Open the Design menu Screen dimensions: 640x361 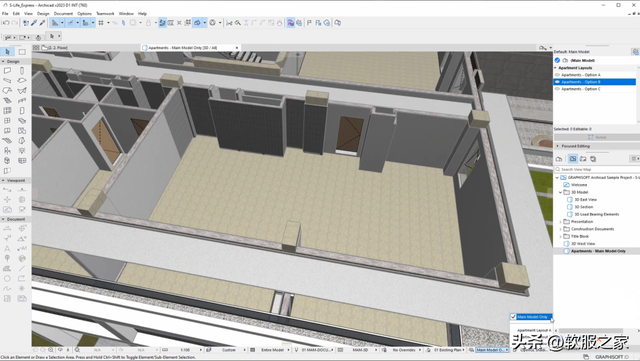coord(43,13)
